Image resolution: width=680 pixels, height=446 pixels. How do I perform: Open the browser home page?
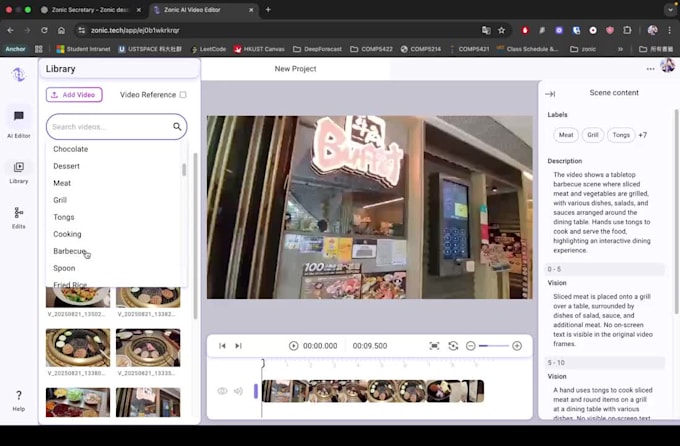(x=61, y=30)
